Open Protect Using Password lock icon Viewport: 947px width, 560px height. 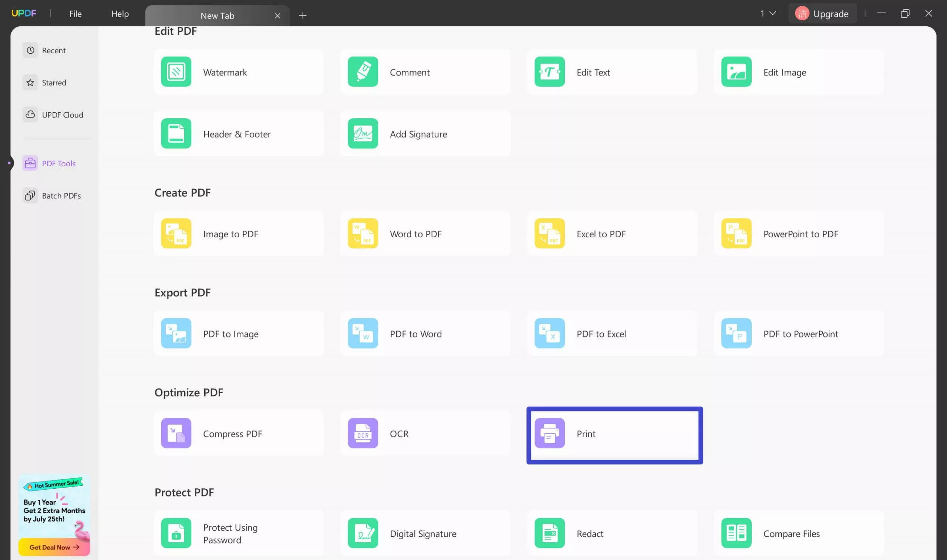pyautogui.click(x=176, y=533)
